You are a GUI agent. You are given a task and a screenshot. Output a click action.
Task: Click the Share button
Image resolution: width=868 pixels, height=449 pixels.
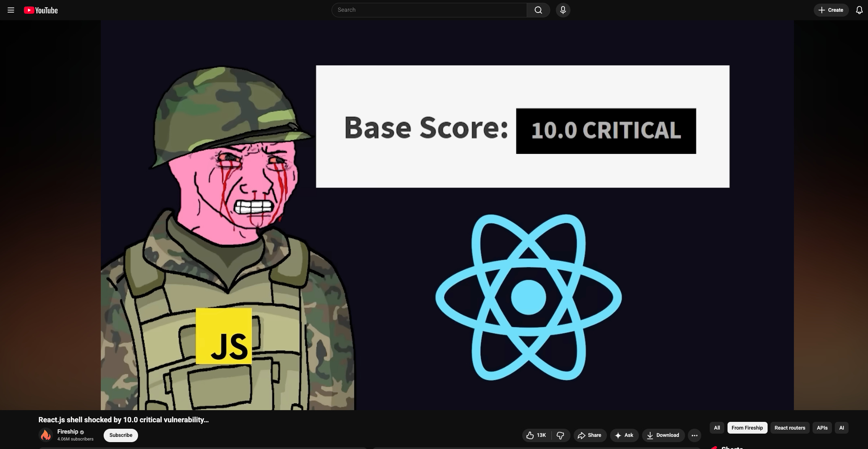(589, 435)
